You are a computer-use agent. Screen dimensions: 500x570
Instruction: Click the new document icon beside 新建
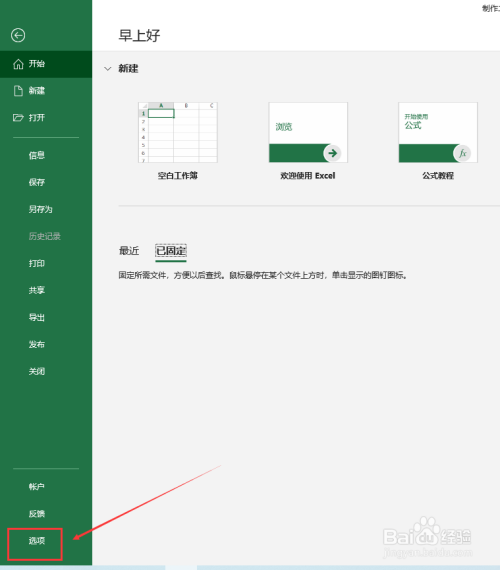(x=18, y=91)
